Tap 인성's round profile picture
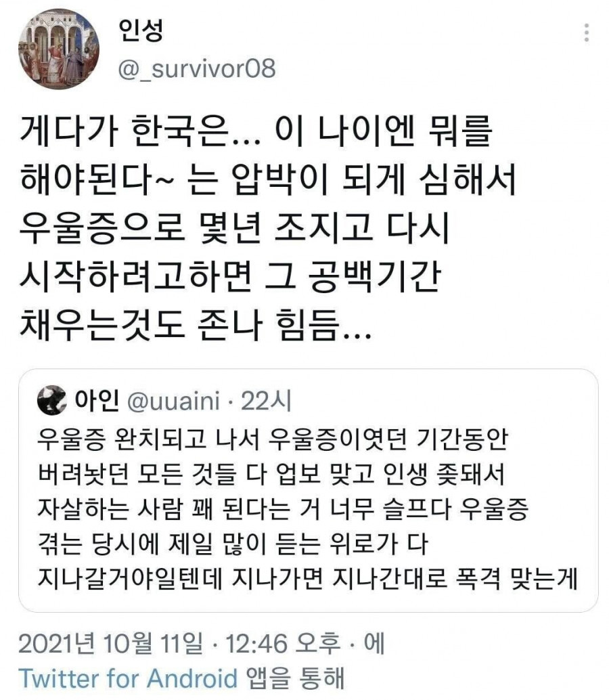The height and width of the screenshot is (700, 609). [x=59, y=49]
